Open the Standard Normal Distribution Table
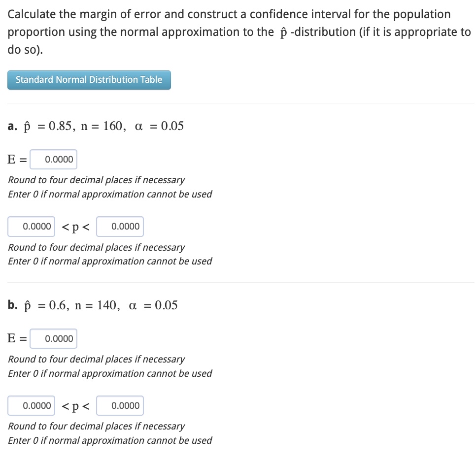 click(x=89, y=80)
